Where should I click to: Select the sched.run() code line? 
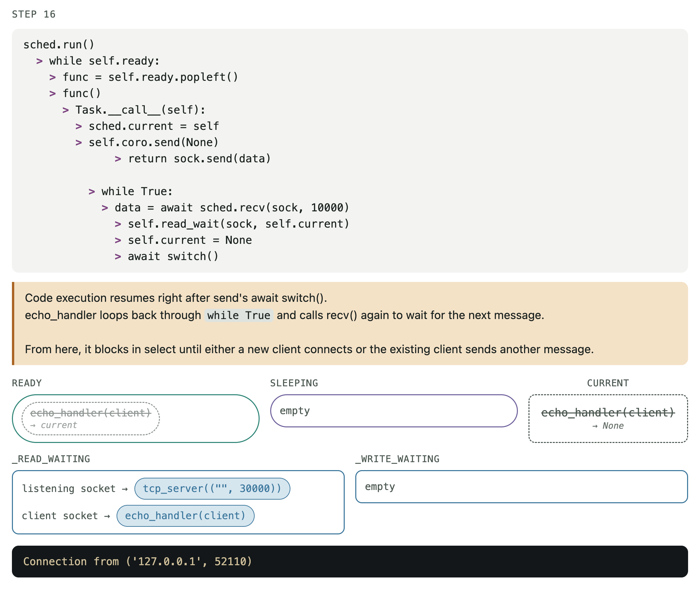[x=59, y=44]
